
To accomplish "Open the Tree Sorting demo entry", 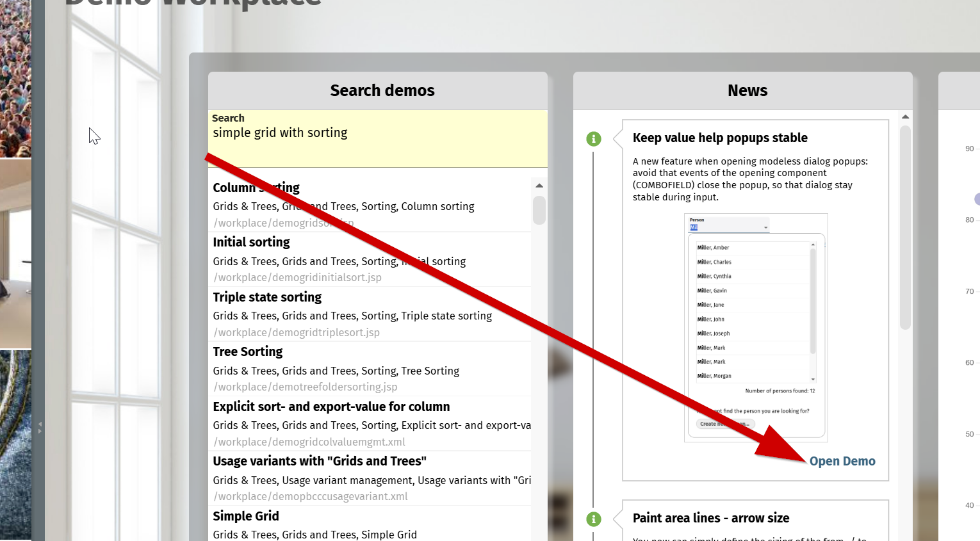I will pos(247,351).
